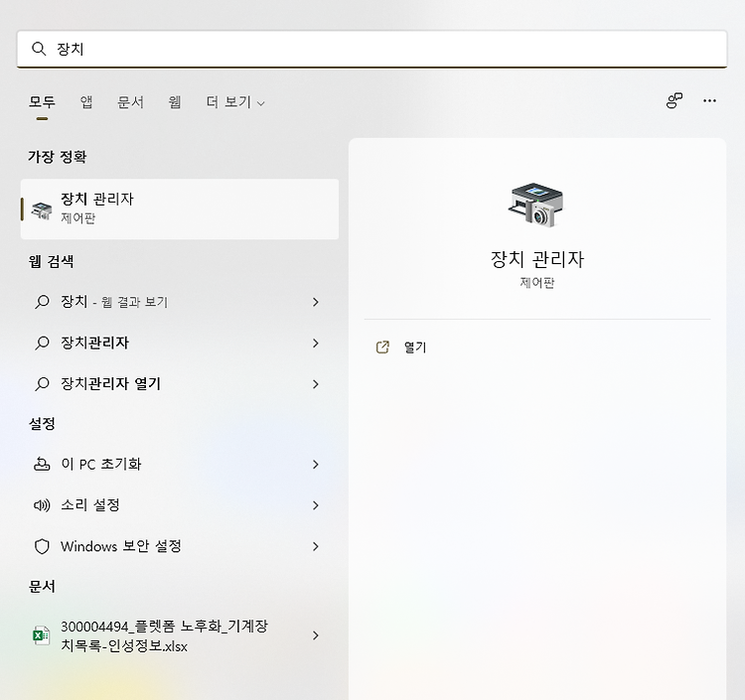
Task: Select the 장치관리자 열기 web suggestion
Action: pyautogui.click(x=180, y=383)
